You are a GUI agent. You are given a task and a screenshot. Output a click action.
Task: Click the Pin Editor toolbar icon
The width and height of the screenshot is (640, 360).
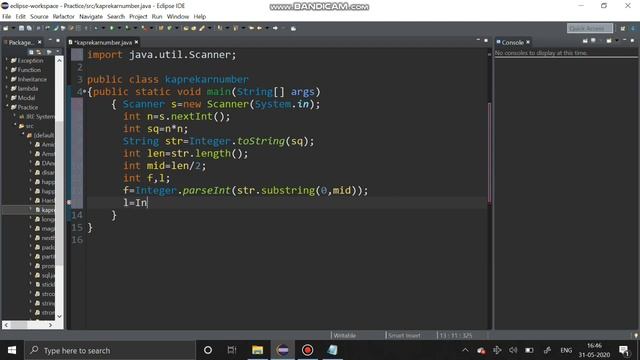point(293,28)
